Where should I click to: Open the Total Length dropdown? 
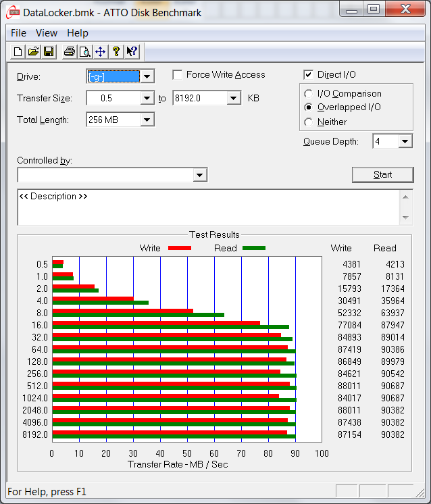(x=147, y=120)
